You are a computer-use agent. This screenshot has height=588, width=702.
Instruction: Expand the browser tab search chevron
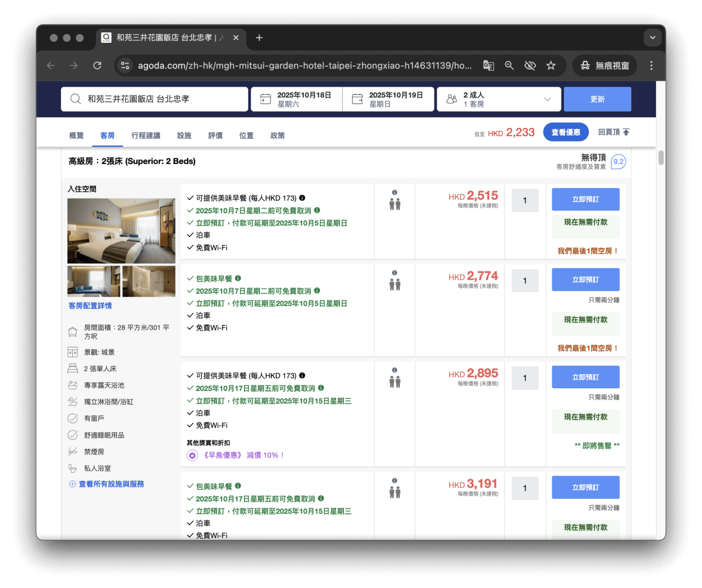click(x=652, y=37)
